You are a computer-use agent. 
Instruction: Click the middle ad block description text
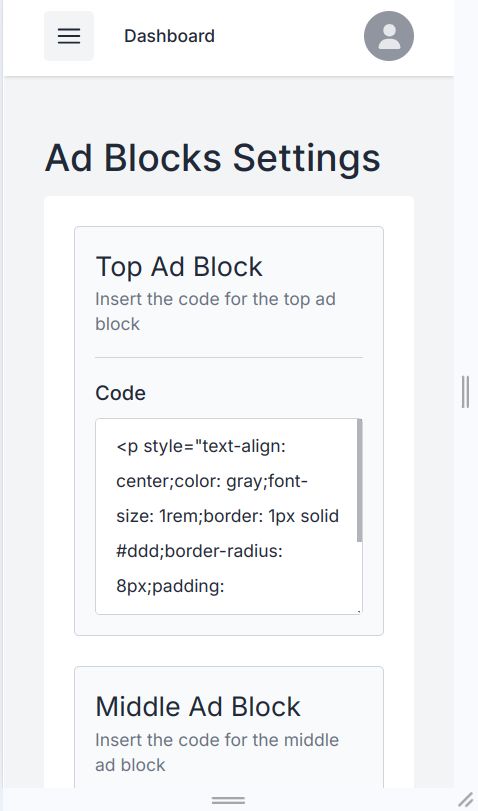217,752
